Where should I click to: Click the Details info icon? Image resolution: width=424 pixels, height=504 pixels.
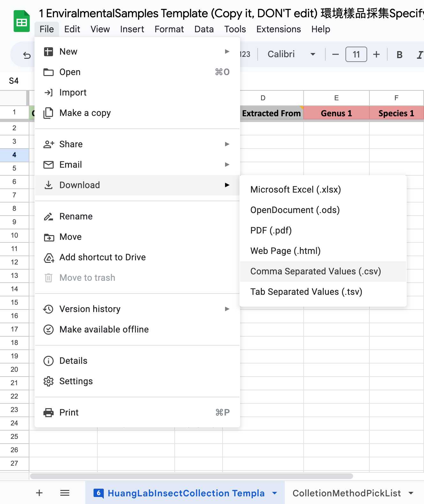point(49,361)
